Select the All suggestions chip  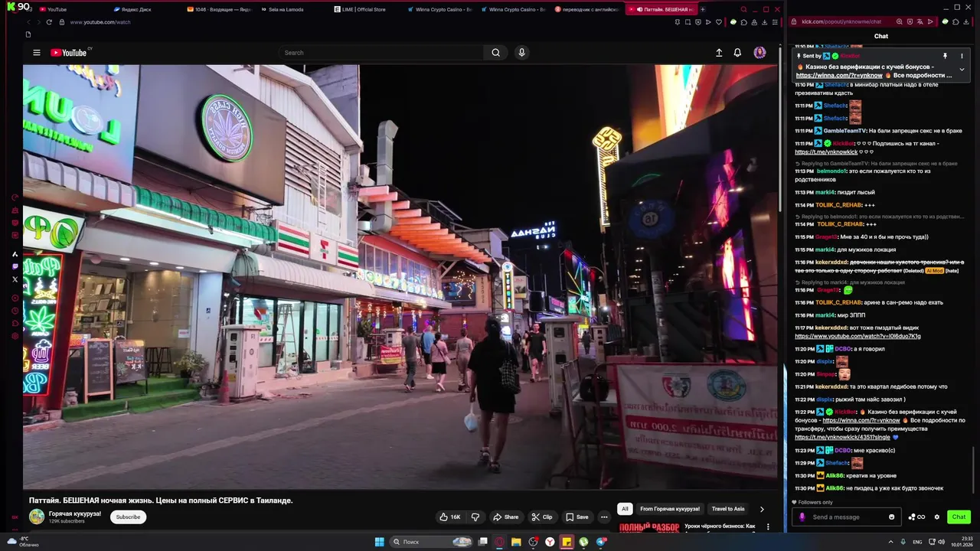pyautogui.click(x=625, y=509)
